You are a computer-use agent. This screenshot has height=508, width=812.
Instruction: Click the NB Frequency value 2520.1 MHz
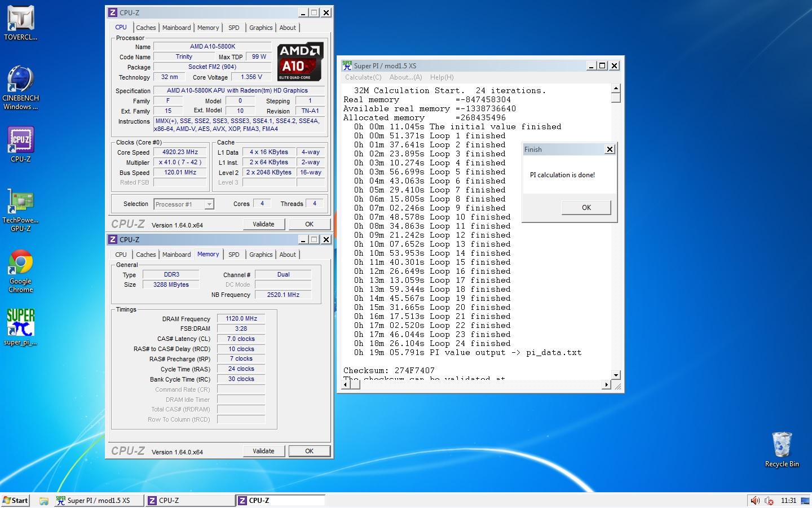click(283, 295)
